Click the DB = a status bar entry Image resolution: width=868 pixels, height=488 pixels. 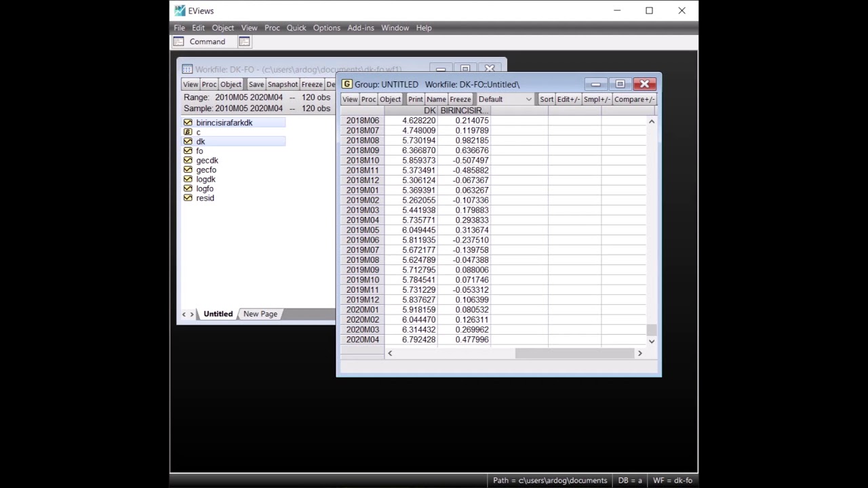[630, 481]
